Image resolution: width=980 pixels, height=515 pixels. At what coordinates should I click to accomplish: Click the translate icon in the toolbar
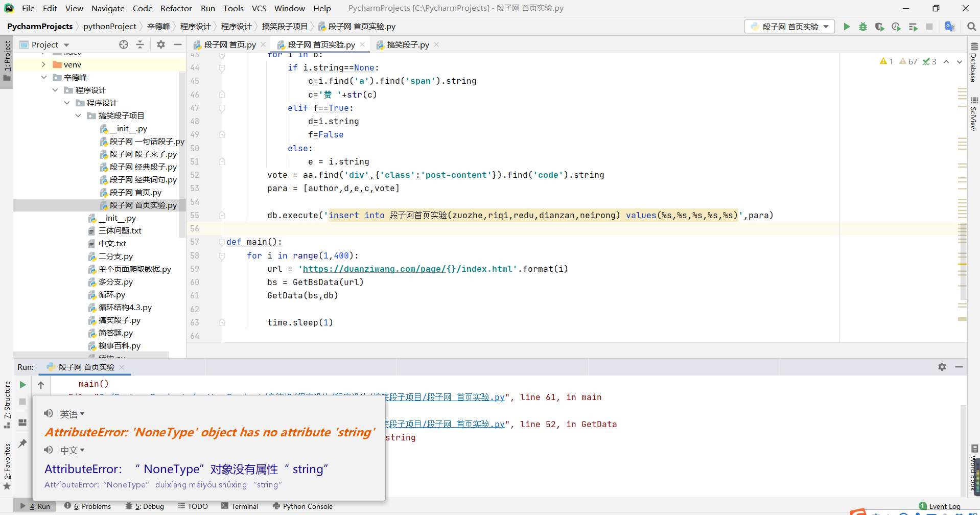click(x=950, y=27)
